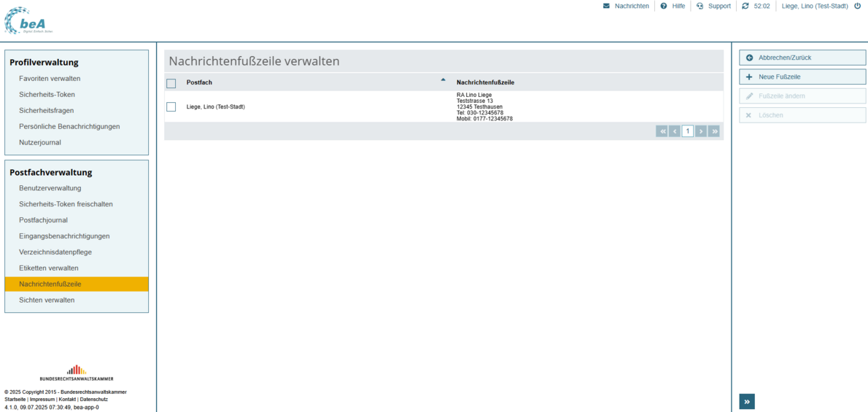
Task: Open the Datenschutz footer link
Action: pyautogui.click(x=94, y=400)
